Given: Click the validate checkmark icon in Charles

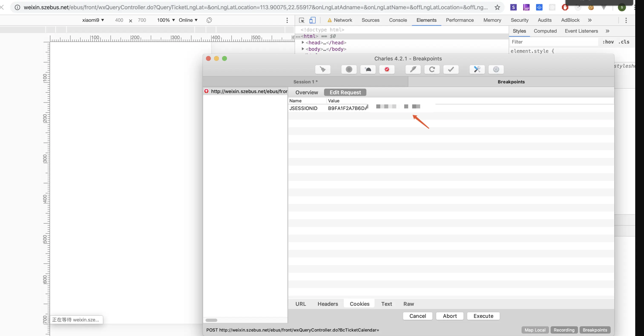Looking at the screenshot, I should [451, 69].
